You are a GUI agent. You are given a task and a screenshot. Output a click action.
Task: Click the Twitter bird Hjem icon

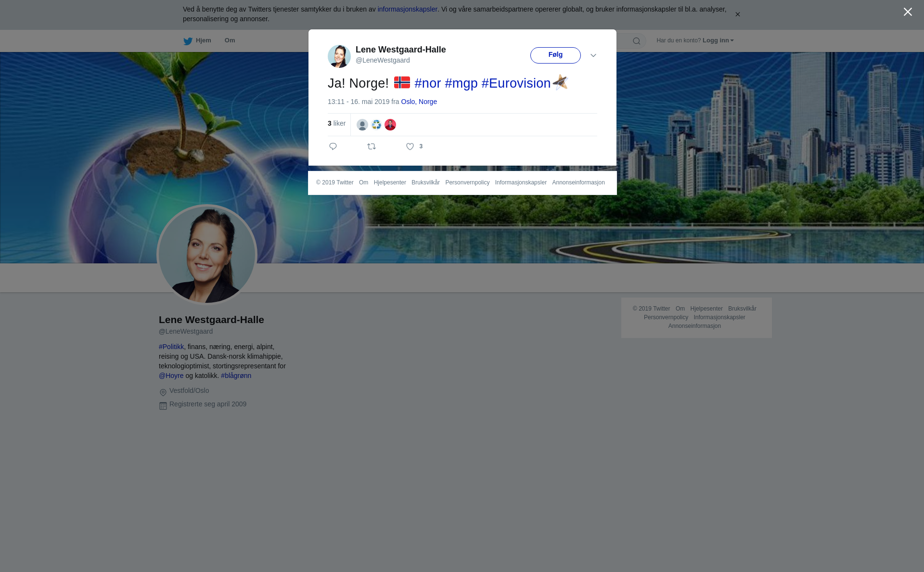click(188, 41)
